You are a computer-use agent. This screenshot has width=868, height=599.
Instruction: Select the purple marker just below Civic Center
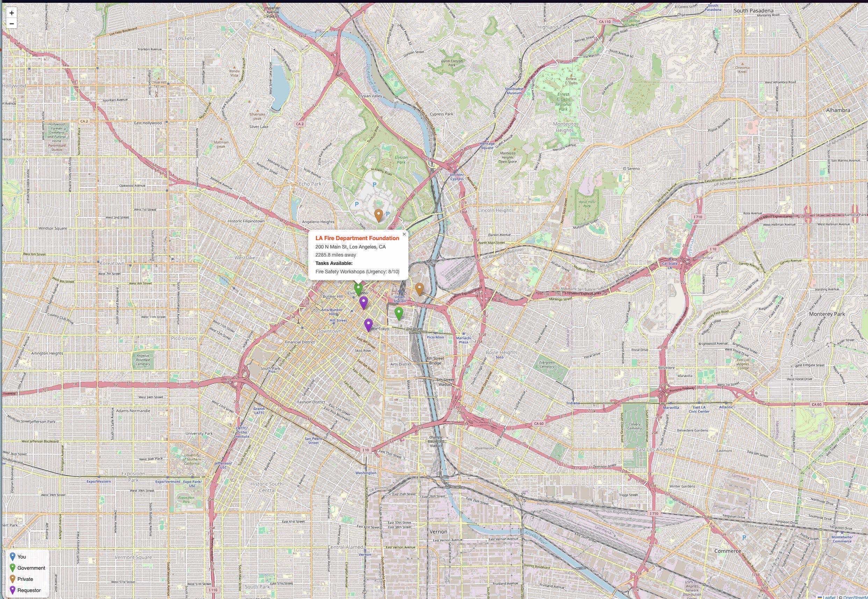coord(363,302)
